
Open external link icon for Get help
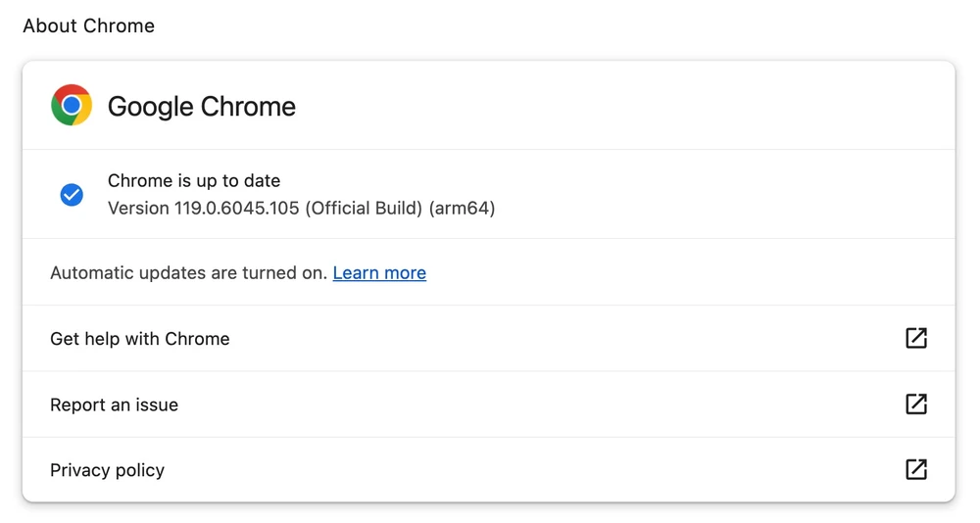(915, 338)
